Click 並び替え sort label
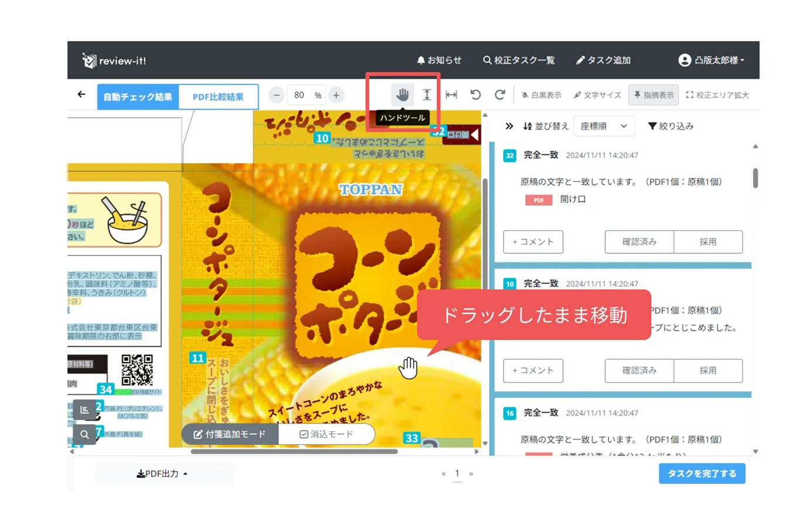Image resolution: width=806 pixels, height=532 pixels. 546,126
